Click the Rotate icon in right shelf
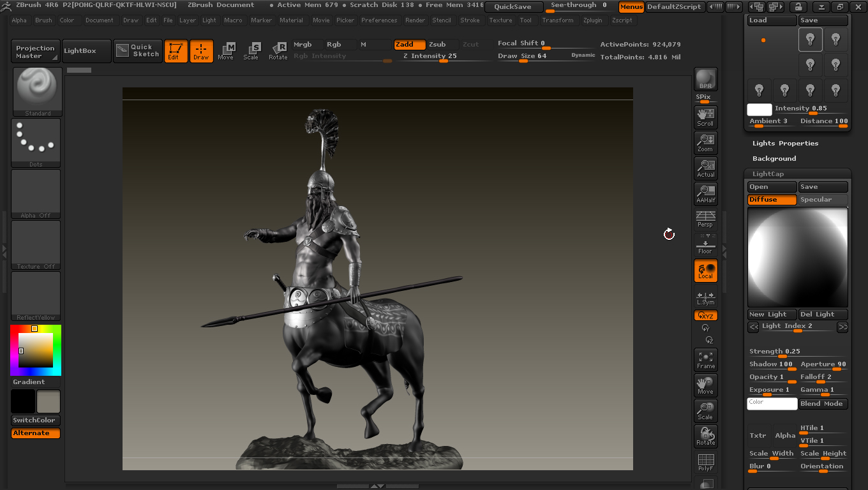868x490 pixels. pyautogui.click(x=705, y=436)
